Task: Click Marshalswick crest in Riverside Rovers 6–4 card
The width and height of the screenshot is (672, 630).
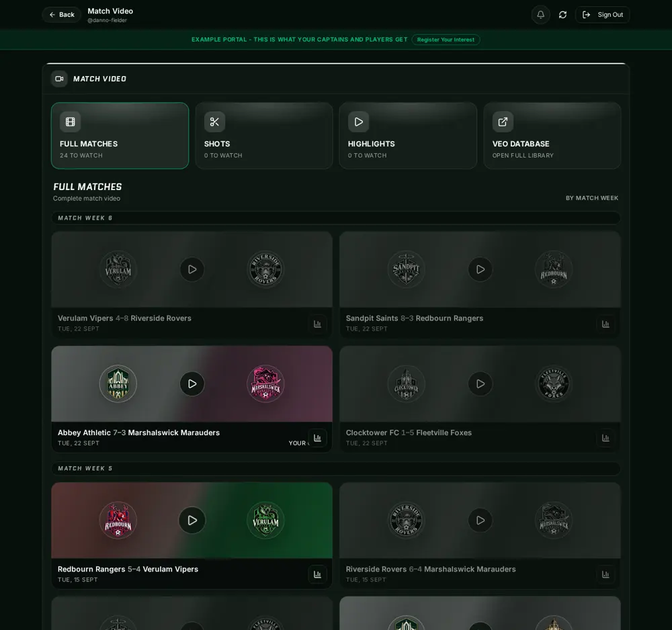Action: pos(554,520)
